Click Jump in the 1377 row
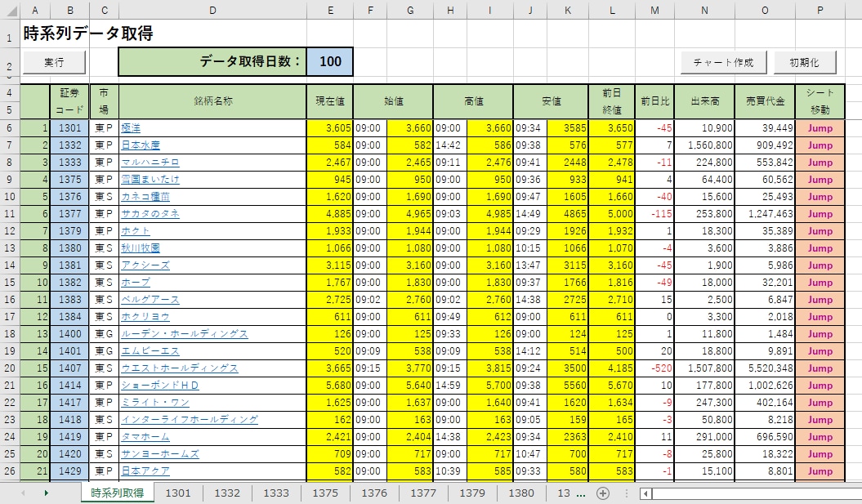Screen dimensions: 862x504 tap(820, 214)
